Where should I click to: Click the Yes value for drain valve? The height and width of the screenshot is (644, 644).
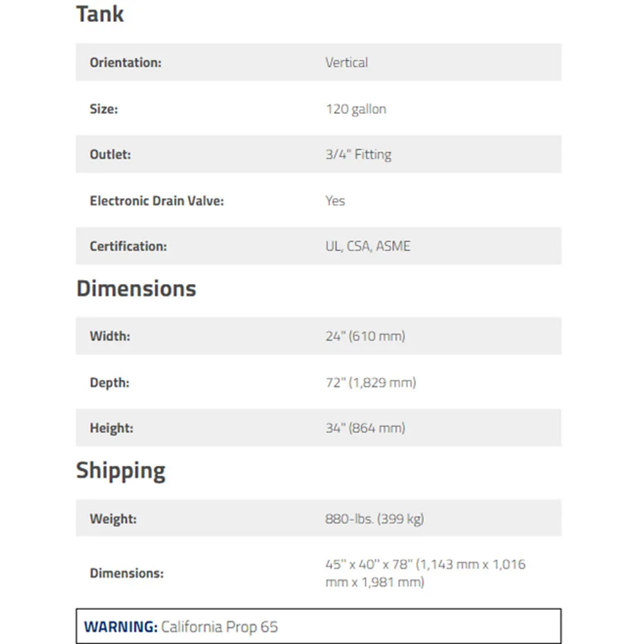tap(335, 201)
